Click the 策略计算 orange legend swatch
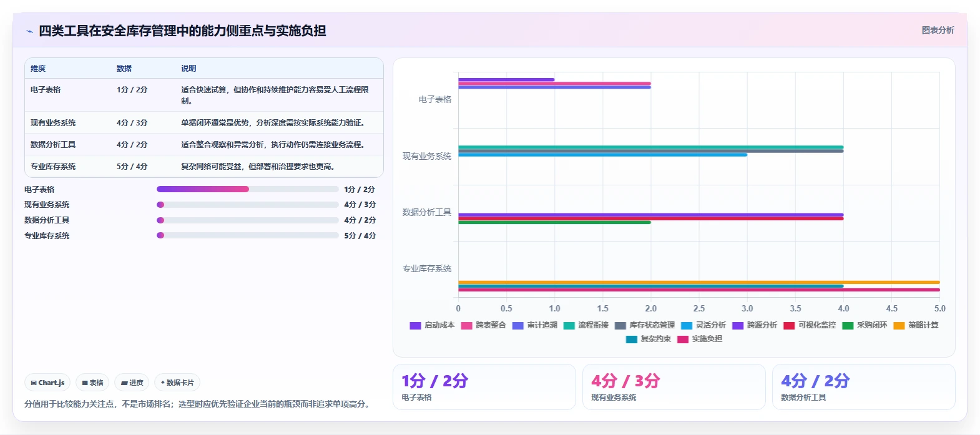 coord(899,326)
